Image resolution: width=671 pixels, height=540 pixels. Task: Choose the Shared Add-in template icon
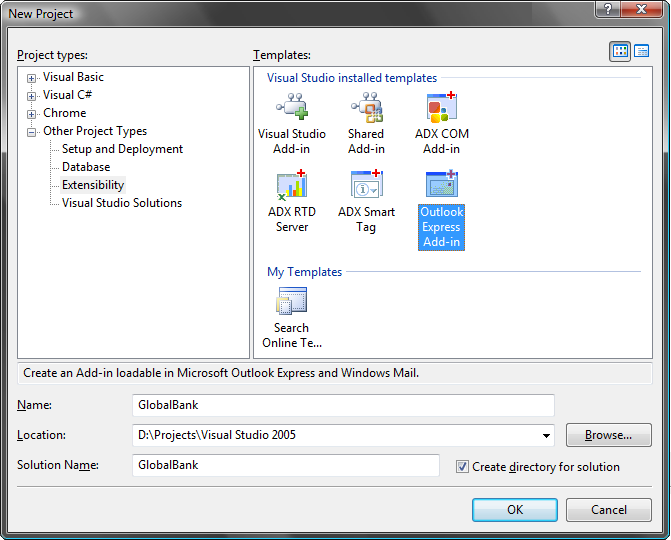[x=367, y=107]
